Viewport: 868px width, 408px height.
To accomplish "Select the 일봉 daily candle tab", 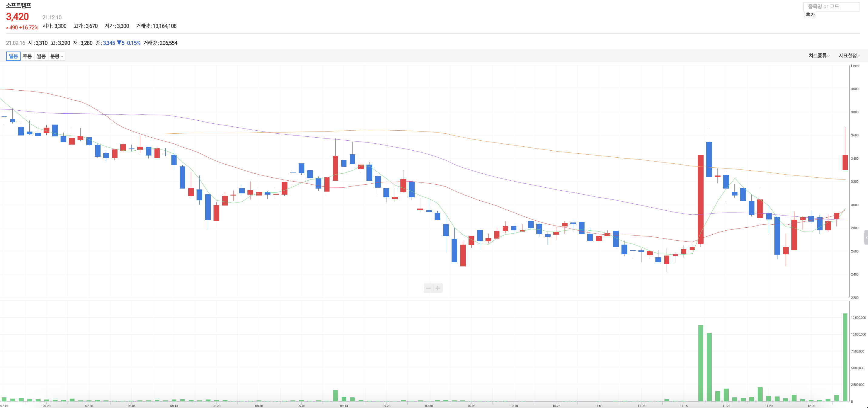I will 13,56.
